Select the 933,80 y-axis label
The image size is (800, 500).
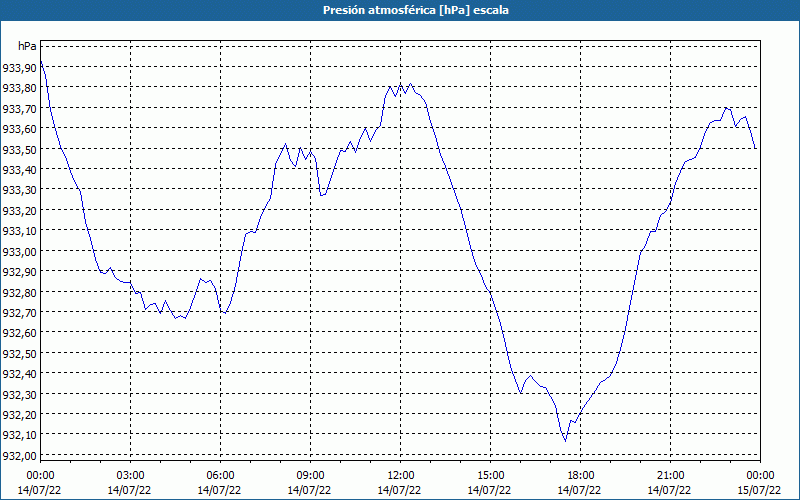pyautogui.click(x=19, y=88)
